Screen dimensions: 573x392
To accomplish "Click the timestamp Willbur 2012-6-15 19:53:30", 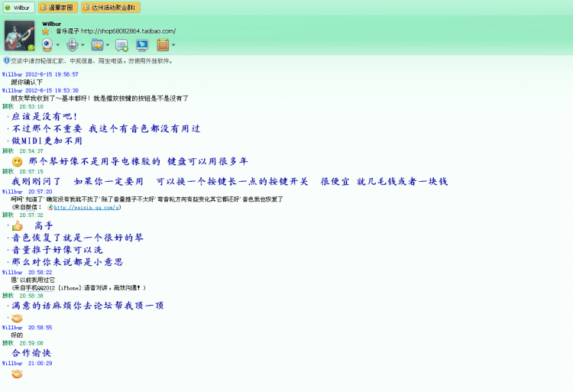I will 40,90.
